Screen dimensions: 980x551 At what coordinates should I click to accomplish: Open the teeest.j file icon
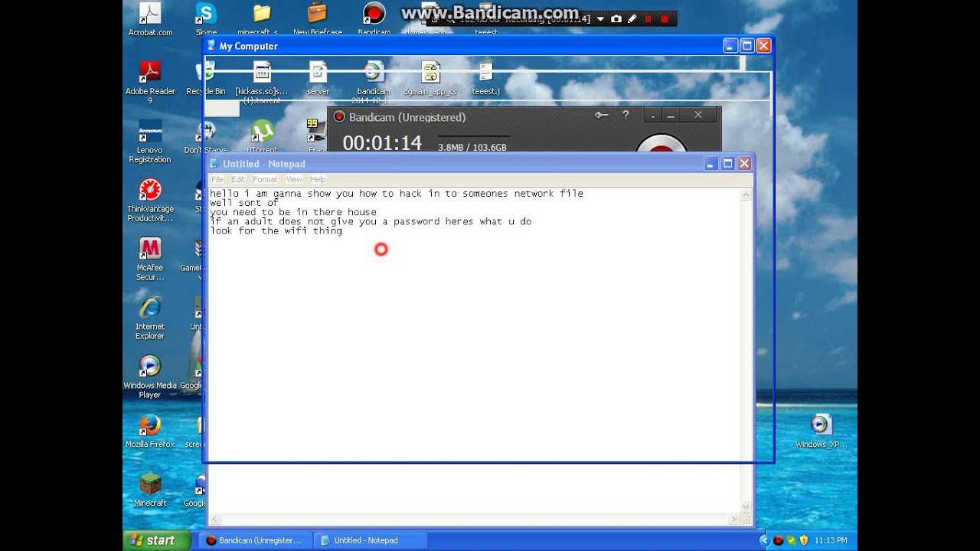click(485, 79)
